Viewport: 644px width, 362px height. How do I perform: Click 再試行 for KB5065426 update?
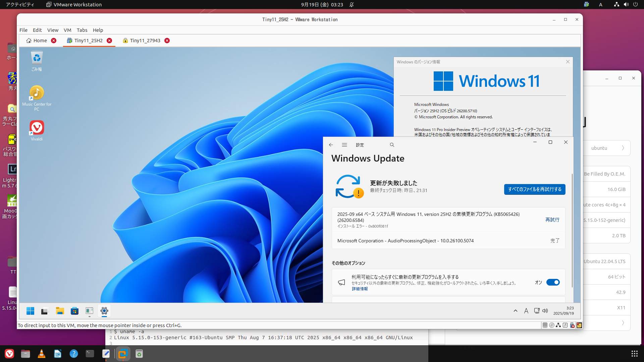point(552,220)
